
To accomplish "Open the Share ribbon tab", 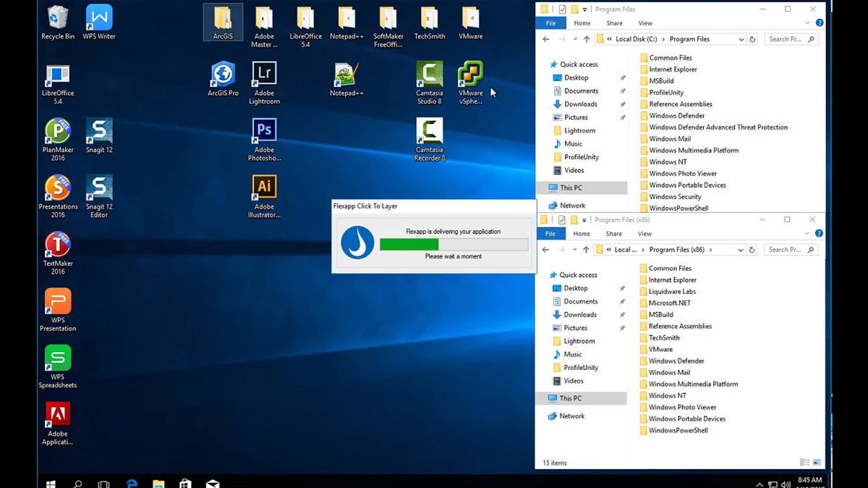I will point(614,22).
